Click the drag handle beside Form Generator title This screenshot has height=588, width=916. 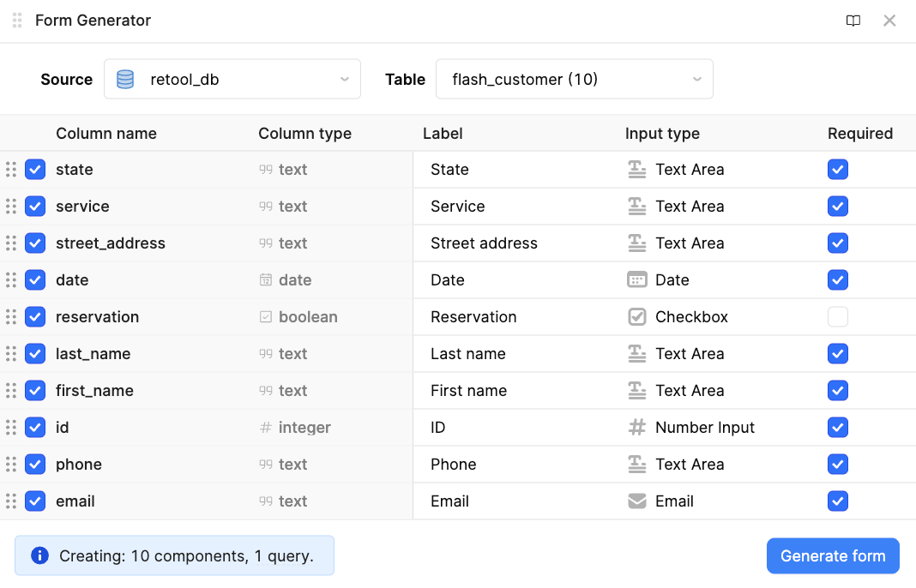pos(17,21)
